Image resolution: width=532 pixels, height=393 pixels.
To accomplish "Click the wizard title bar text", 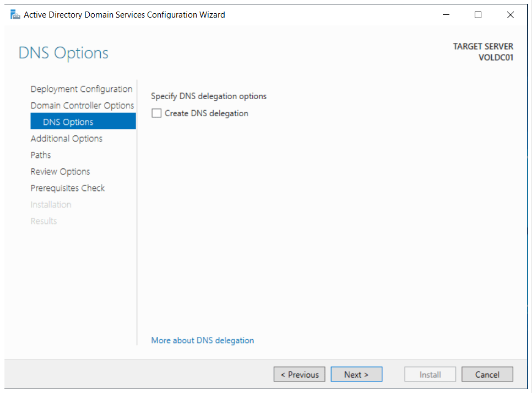I will point(124,15).
